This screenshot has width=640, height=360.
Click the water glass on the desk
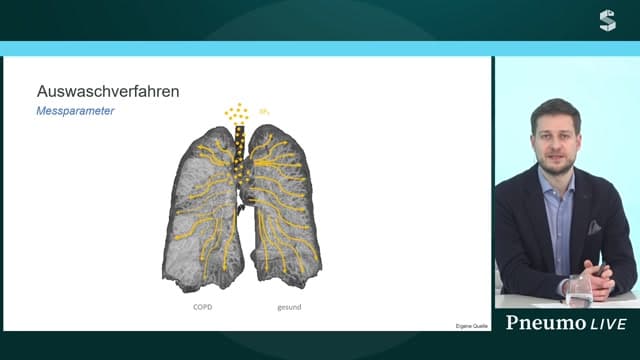pyautogui.click(x=579, y=290)
